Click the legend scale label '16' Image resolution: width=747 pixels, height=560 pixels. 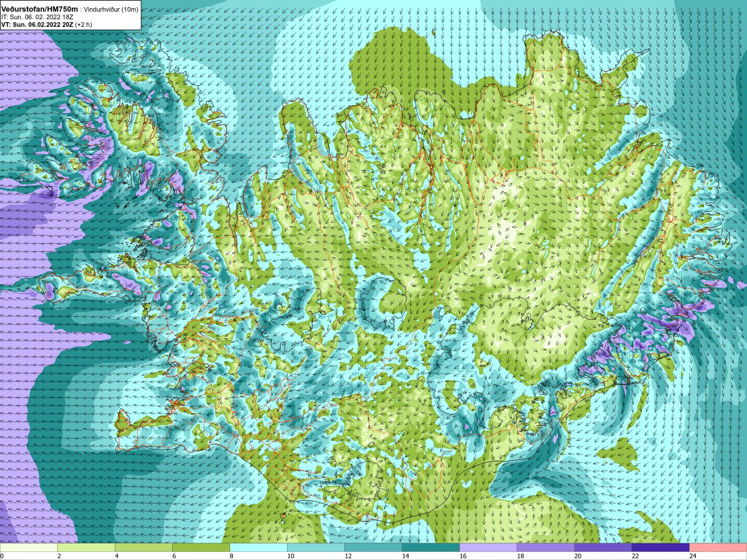point(463,556)
